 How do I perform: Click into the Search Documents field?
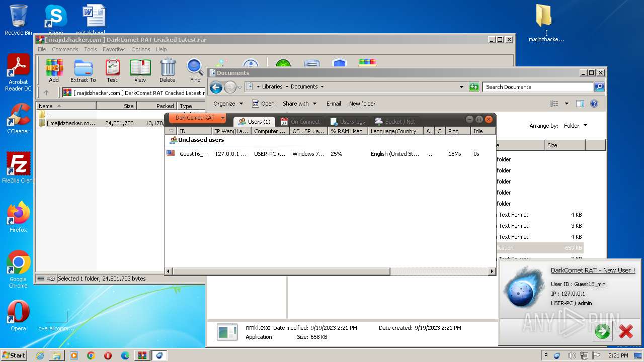pyautogui.click(x=538, y=87)
